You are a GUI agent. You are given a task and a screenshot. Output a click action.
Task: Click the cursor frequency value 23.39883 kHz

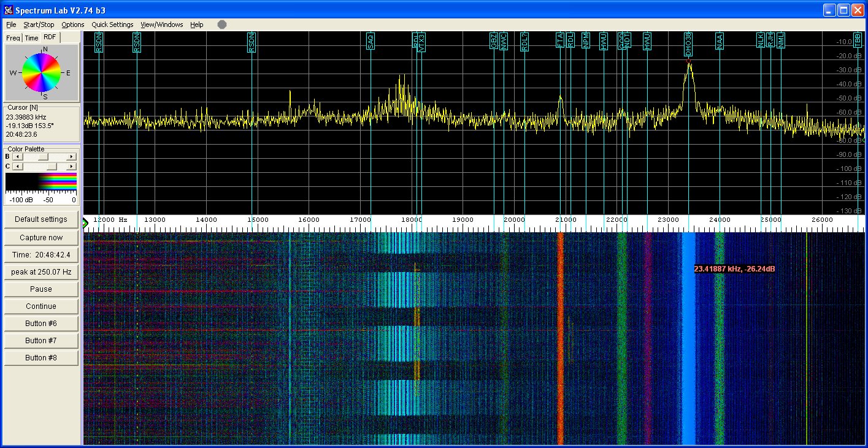coord(26,117)
